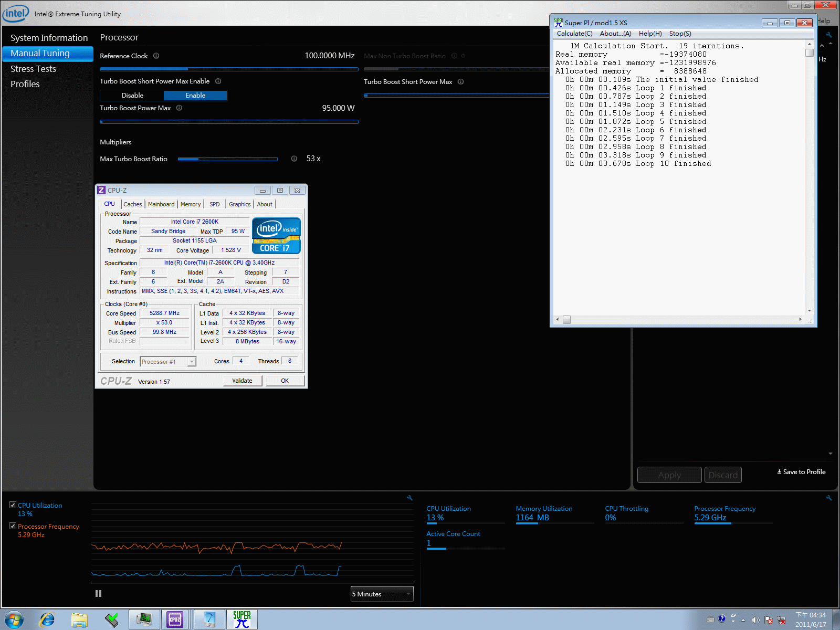Click the volume speaker tray icon

click(755, 620)
